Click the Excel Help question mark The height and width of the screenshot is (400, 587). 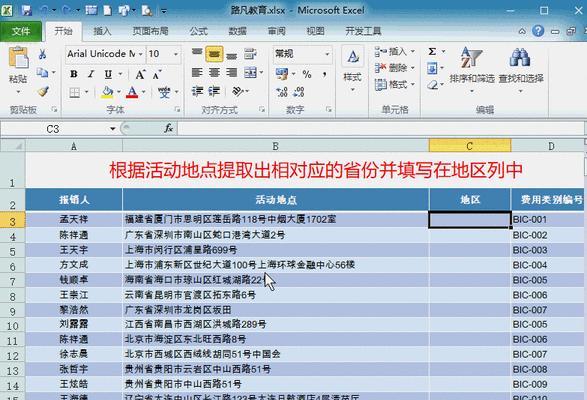point(538,31)
